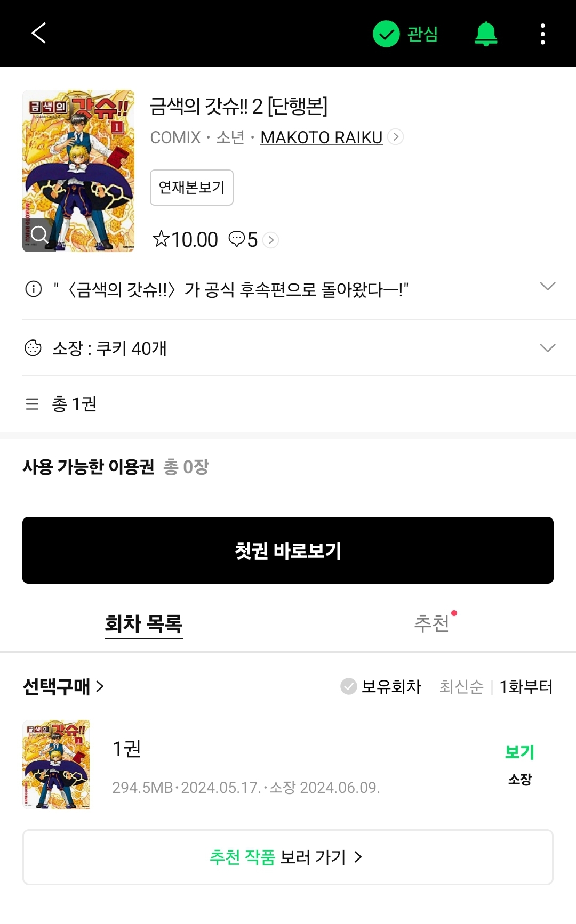Switch to the 회차 목록 tab
The image size is (576, 924).
point(143,623)
